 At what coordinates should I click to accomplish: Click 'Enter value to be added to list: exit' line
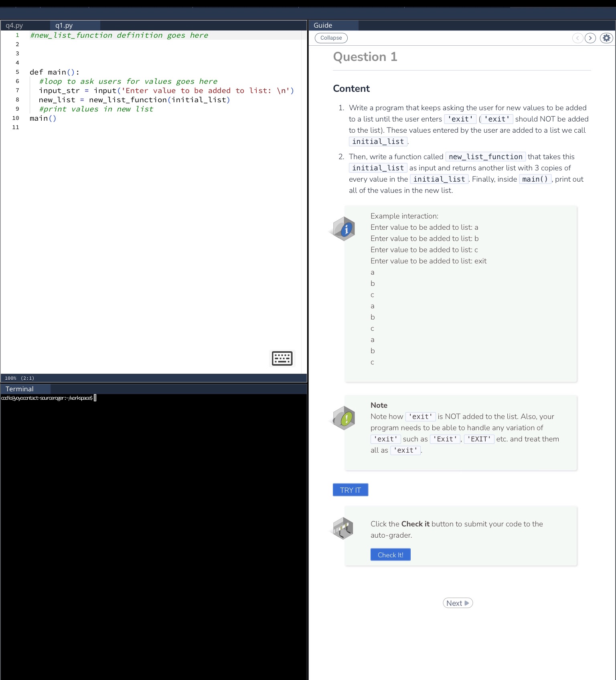tap(428, 261)
